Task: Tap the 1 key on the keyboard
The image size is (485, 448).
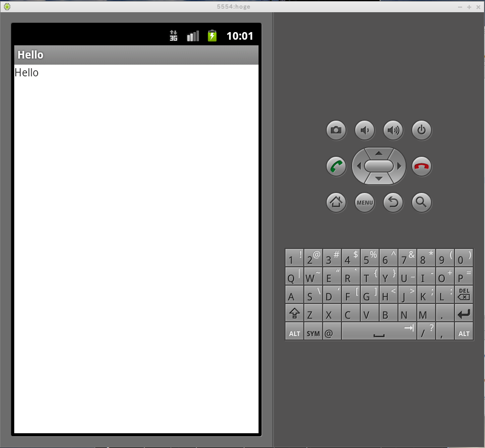Action: click(x=295, y=258)
